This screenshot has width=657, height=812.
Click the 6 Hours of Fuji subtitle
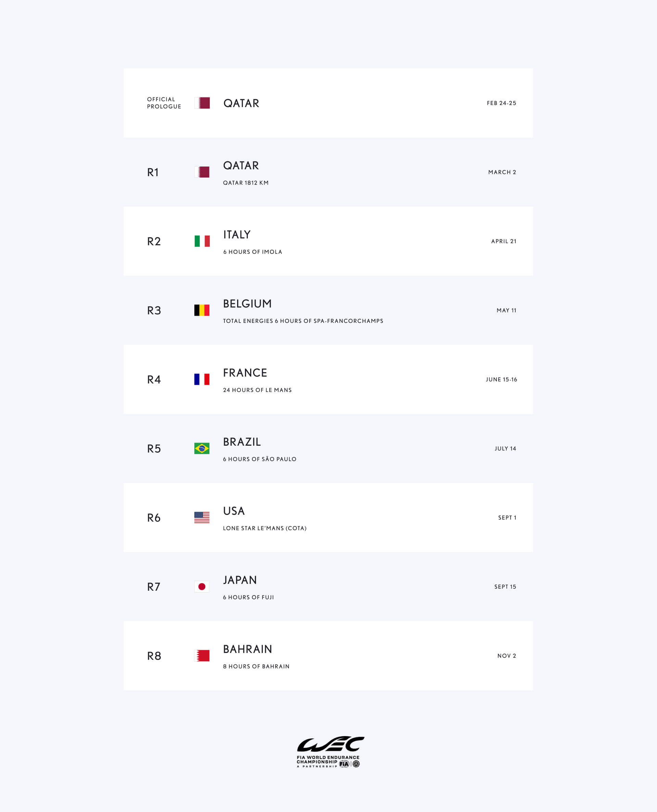(248, 597)
